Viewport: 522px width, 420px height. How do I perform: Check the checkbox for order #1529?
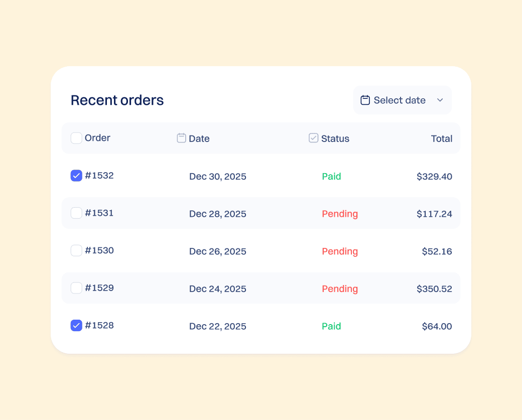(76, 288)
